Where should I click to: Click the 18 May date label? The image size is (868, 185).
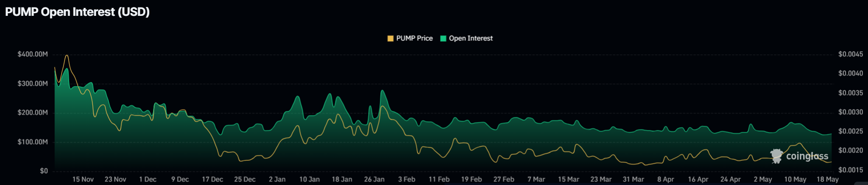pos(827,179)
